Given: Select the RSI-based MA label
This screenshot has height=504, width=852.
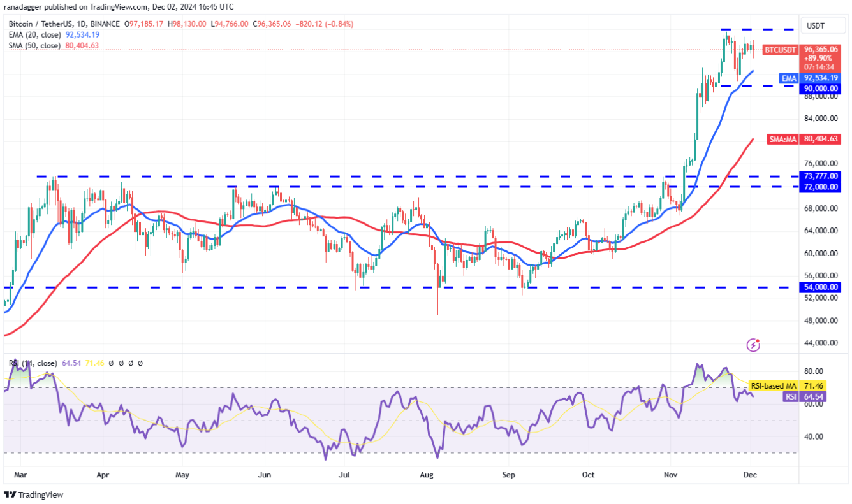Looking at the screenshot, I should pyautogui.click(x=774, y=386).
